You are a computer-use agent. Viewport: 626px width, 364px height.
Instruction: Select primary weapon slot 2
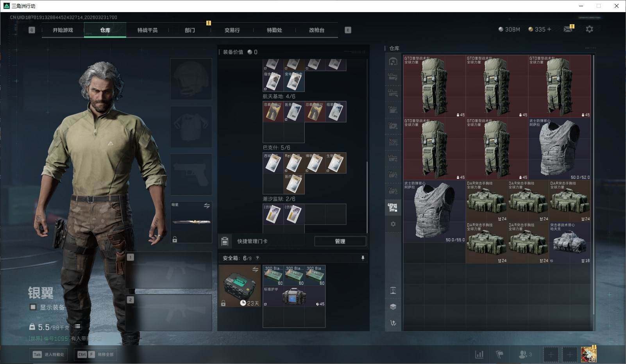(x=169, y=313)
